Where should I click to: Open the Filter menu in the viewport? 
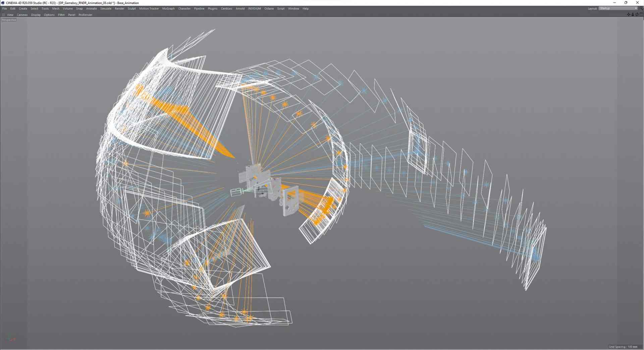click(61, 15)
